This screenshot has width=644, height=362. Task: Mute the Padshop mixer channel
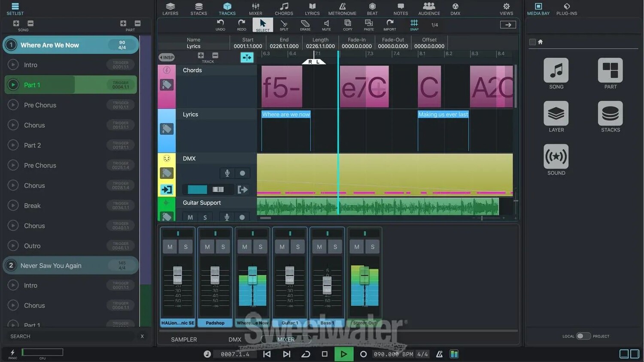(x=207, y=247)
